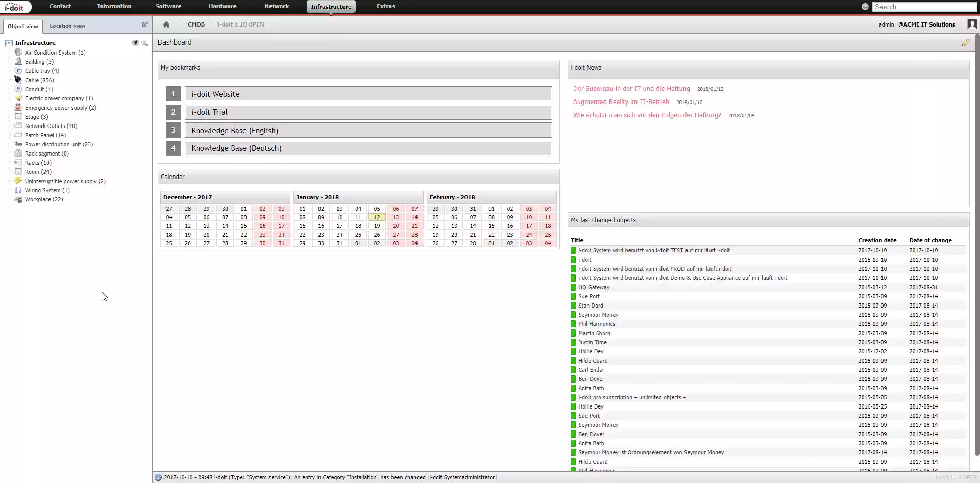Read the Augmented Reality im IT-Betrieb article
The image size is (980, 483).
coord(621,101)
